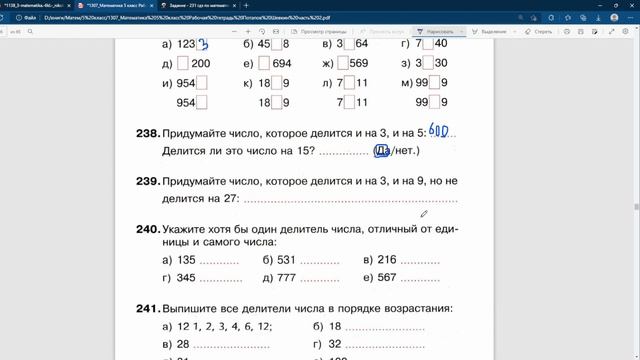This screenshot has width=640, height=360.
Task: Click the page refresh icon left of address bar
Action: tap(2, 18)
